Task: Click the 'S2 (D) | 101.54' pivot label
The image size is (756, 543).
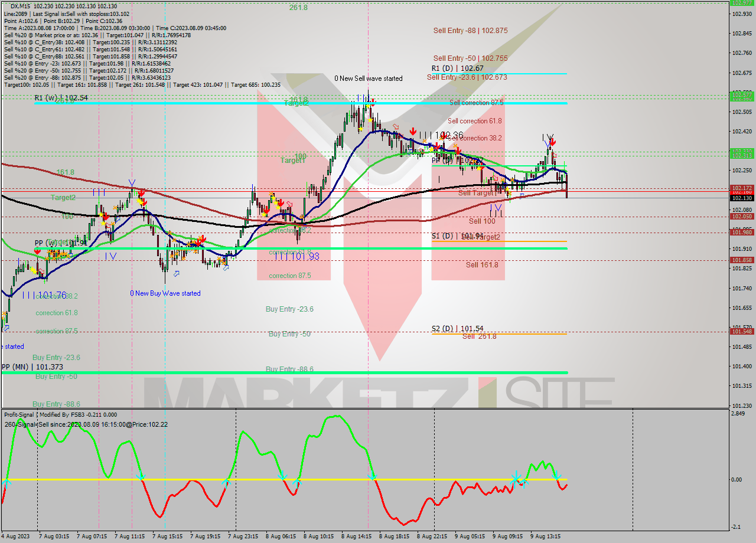Action: click(x=457, y=329)
